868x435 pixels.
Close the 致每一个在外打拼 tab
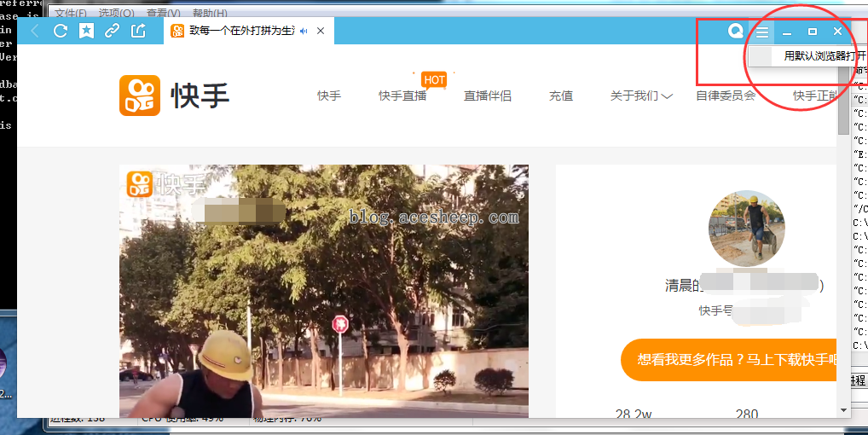tap(321, 31)
